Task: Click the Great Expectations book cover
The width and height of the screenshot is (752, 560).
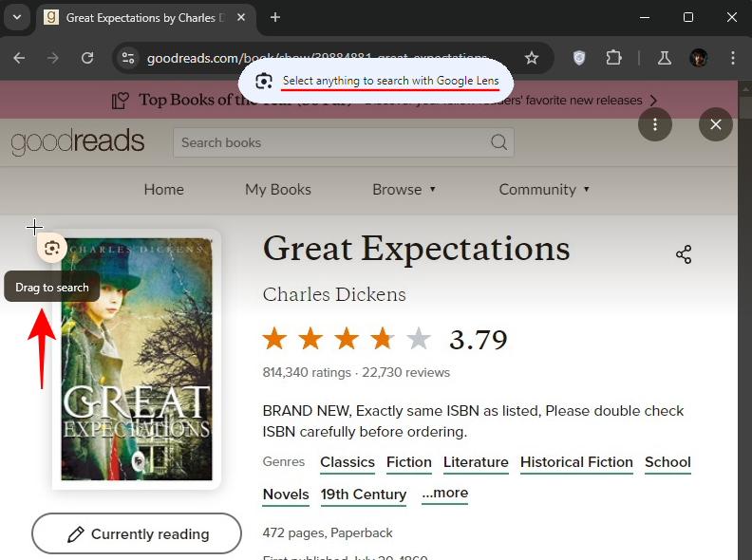Action: 137,361
